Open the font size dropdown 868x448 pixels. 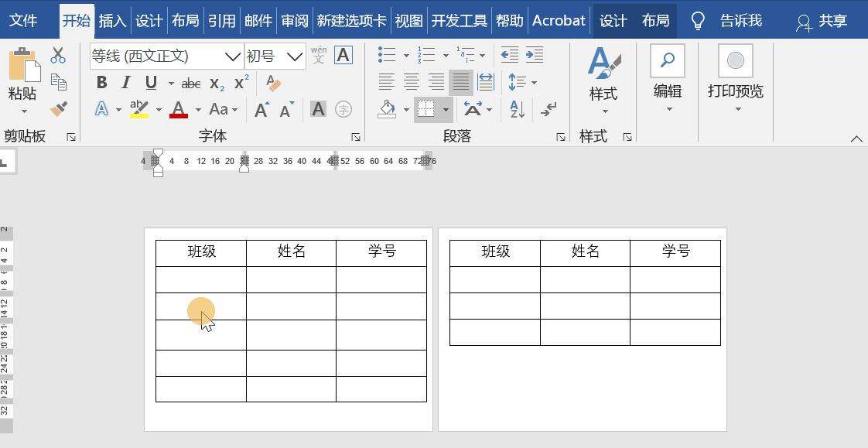tap(295, 56)
